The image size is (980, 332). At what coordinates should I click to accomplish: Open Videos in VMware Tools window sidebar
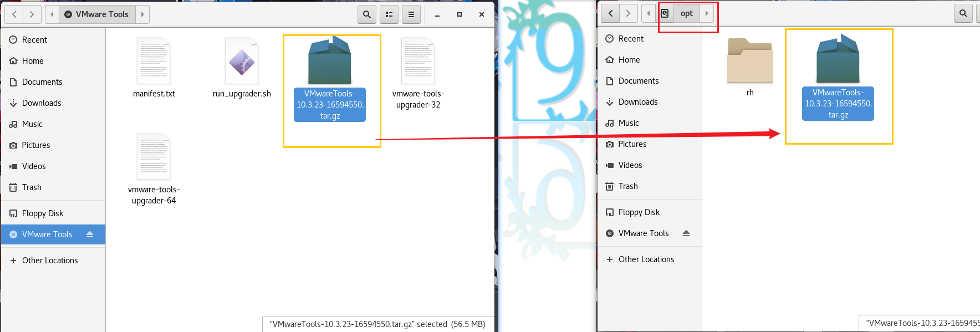coord(53,166)
